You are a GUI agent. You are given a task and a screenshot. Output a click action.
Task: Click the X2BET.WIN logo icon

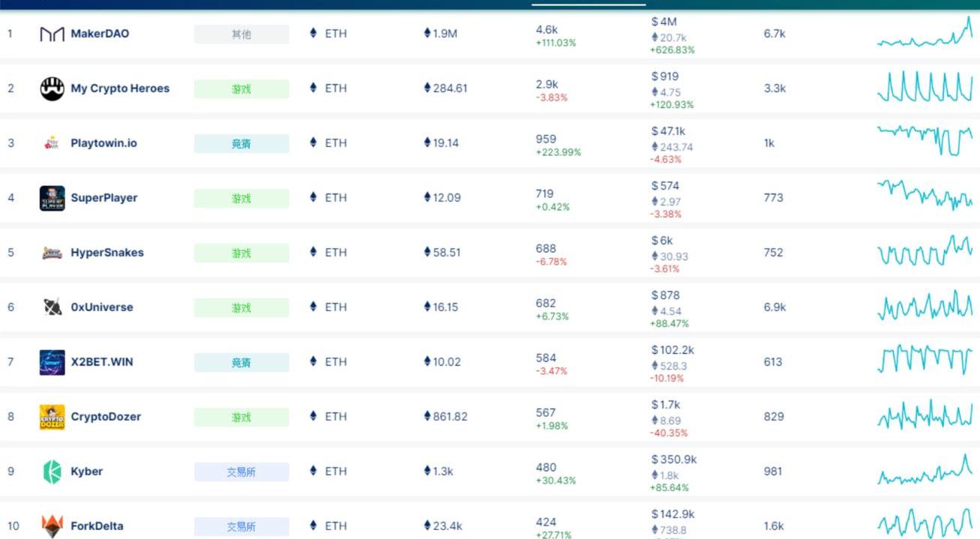tap(52, 362)
